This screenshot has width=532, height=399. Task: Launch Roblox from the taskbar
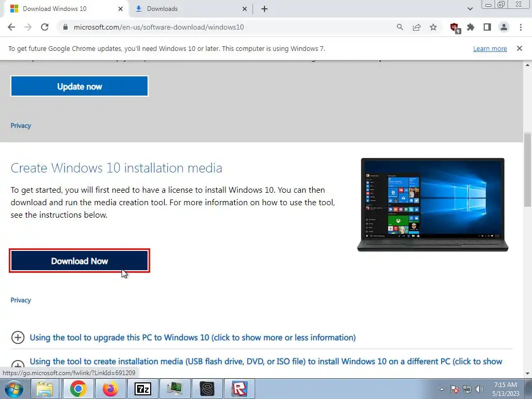[239, 389]
